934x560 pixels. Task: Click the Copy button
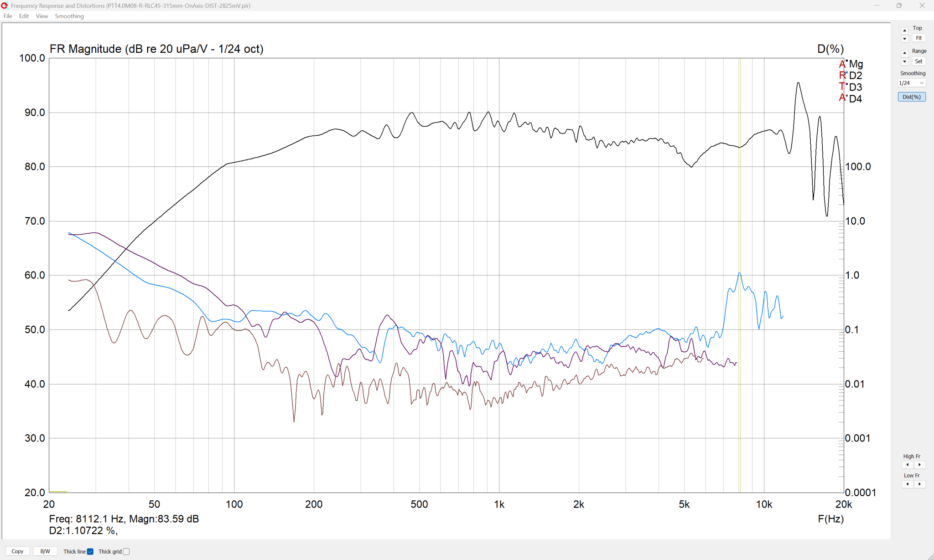tap(17, 551)
